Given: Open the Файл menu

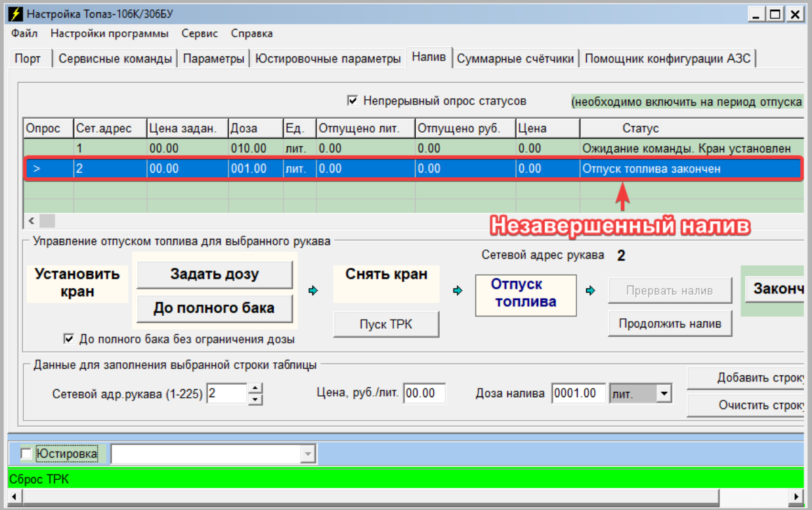Looking at the screenshot, I should [25, 33].
